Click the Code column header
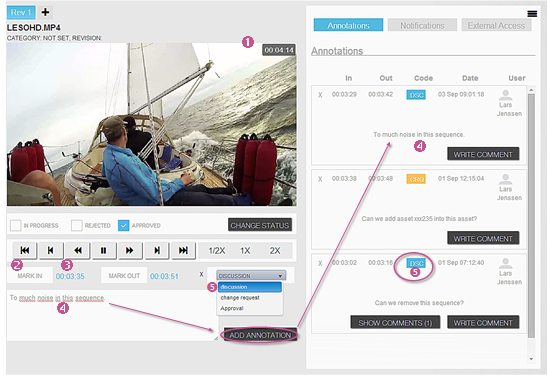 tap(423, 78)
